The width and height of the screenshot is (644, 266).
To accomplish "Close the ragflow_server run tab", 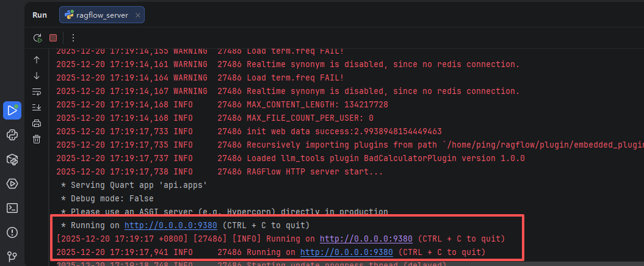I will coord(138,16).
